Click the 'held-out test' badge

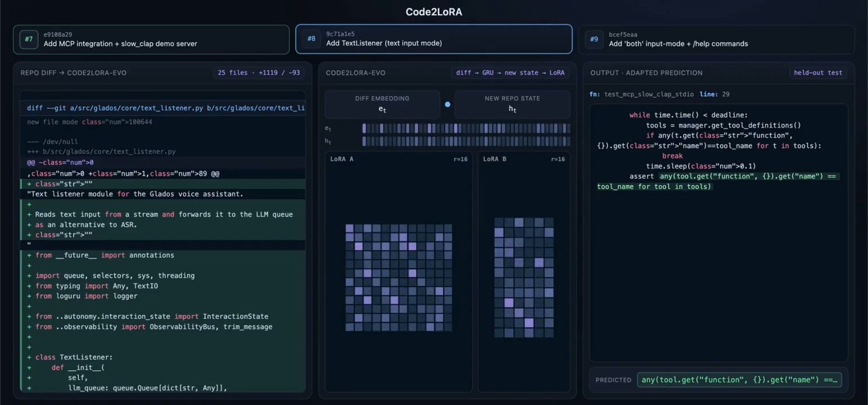pyautogui.click(x=818, y=73)
